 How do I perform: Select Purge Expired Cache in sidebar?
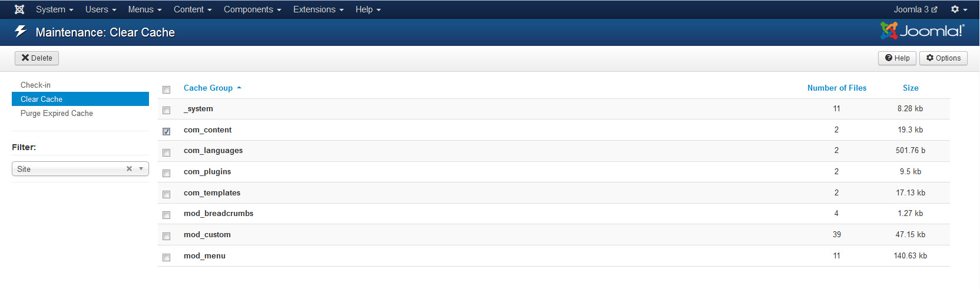click(x=57, y=114)
